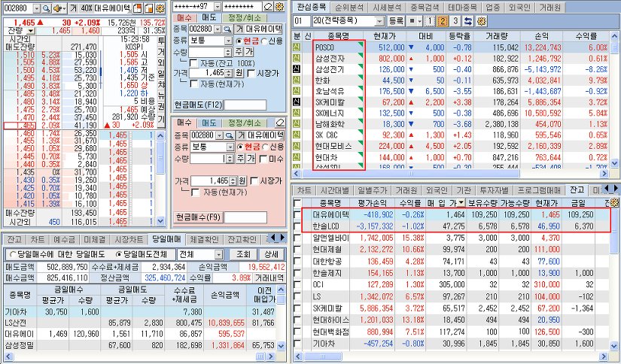Click the 현금매수(F9) button
Viewport: 621px width, 364px height.
tap(199, 217)
